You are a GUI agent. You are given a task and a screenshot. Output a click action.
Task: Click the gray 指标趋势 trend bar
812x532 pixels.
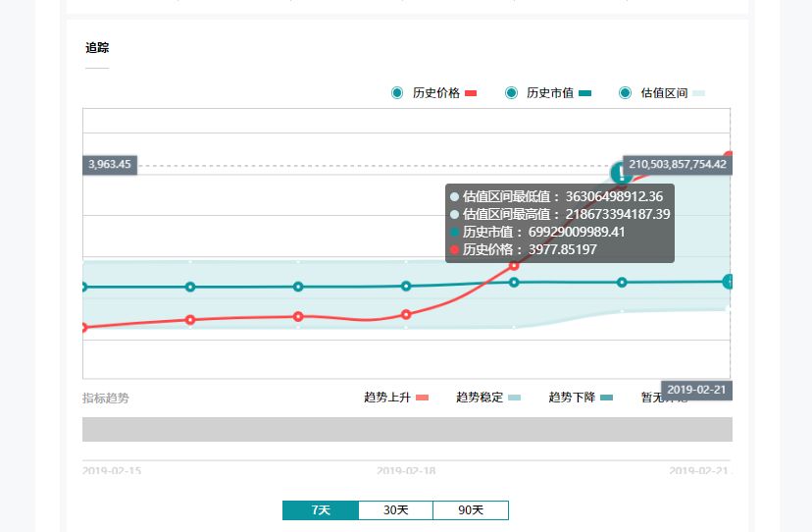click(407, 429)
